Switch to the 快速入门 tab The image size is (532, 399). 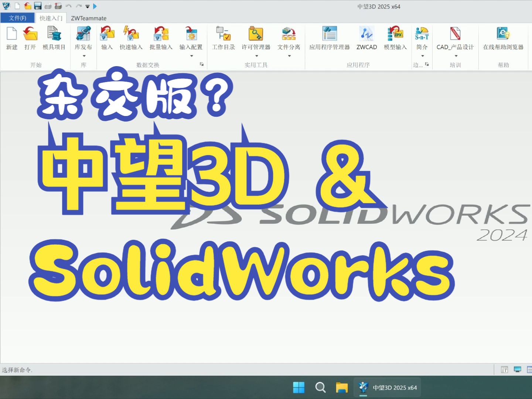(x=51, y=18)
